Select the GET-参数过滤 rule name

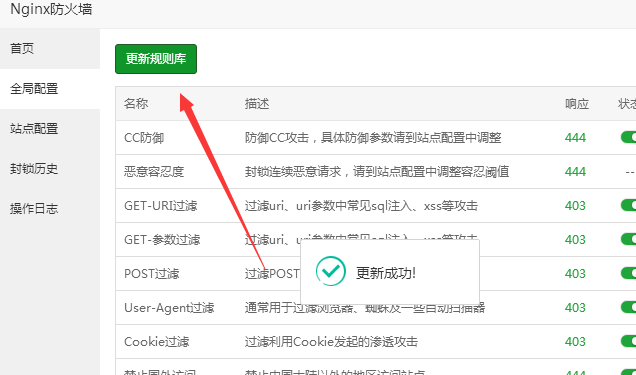click(162, 240)
